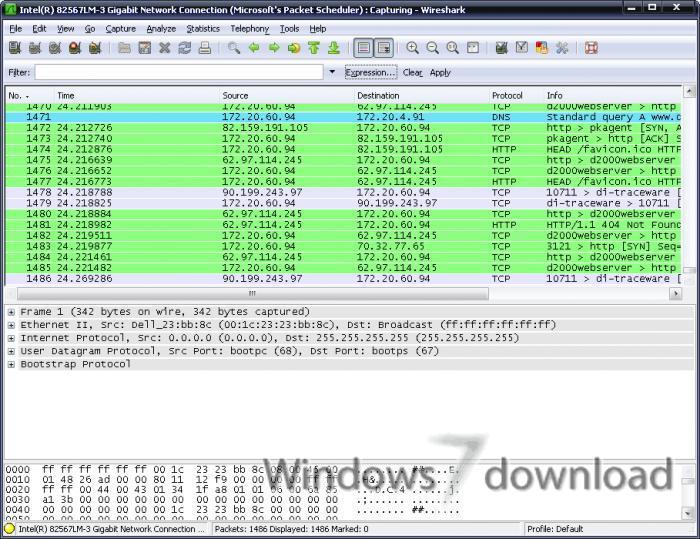Image resolution: width=700 pixels, height=539 pixels.
Task: Open the View menu
Action: point(65,29)
